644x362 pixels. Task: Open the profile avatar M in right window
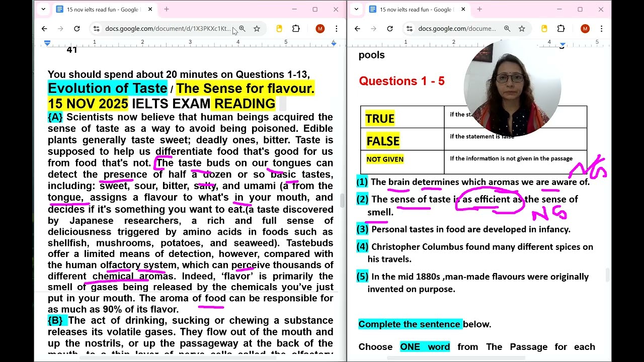(x=585, y=29)
